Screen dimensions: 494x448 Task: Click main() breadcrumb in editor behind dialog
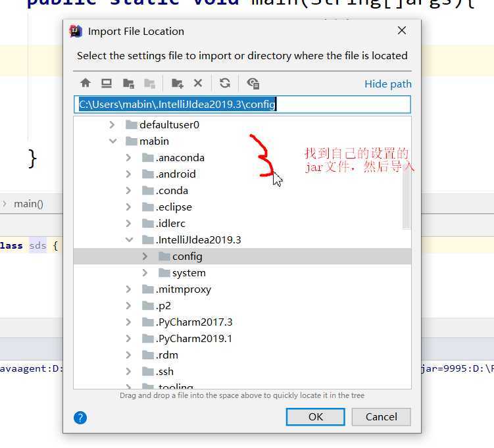coord(28,204)
